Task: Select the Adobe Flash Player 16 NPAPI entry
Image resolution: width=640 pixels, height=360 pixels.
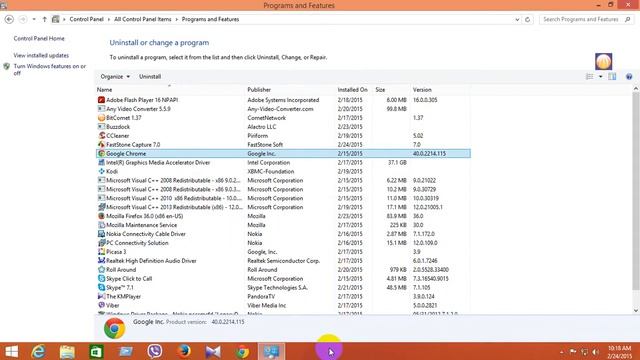Action: pos(283,100)
